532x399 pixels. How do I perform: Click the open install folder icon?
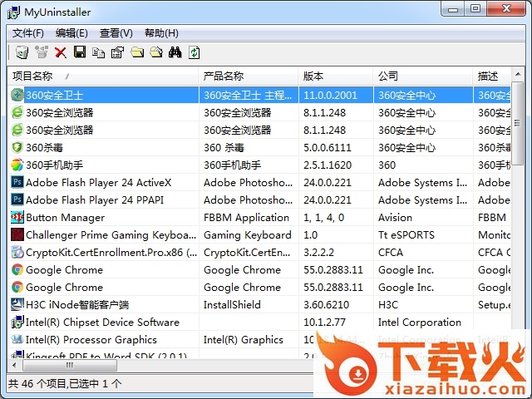click(x=137, y=52)
